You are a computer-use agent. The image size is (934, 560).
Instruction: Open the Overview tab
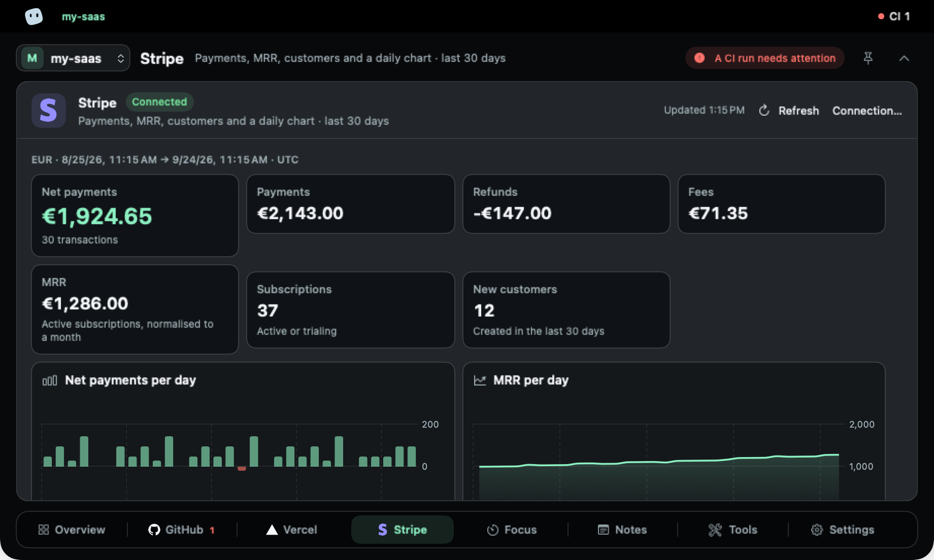click(x=72, y=530)
